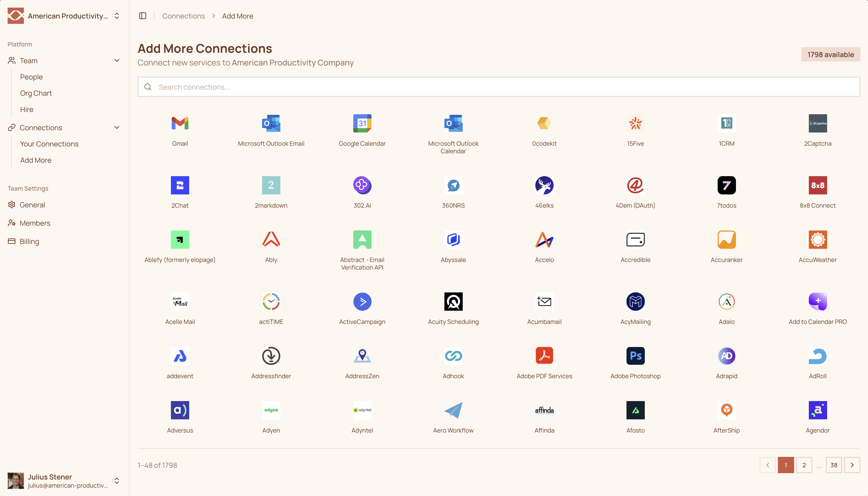Select the Gmail connection icon
The image size is (868, 496).
coord(180,123)
